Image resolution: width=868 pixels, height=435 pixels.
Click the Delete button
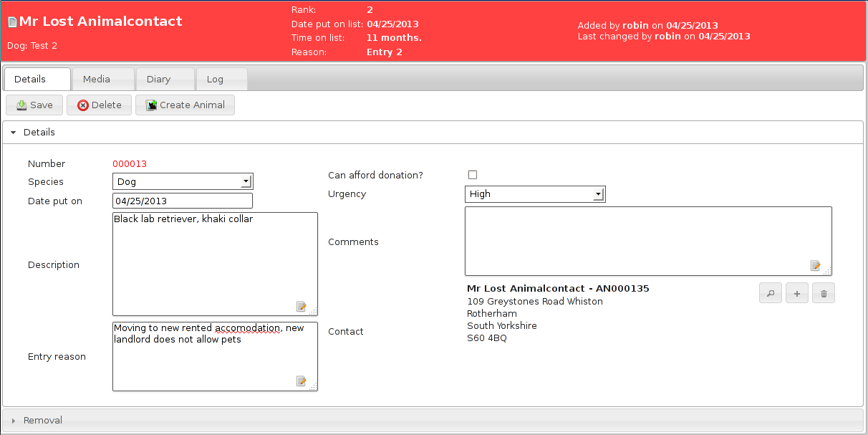click(98, 105)
